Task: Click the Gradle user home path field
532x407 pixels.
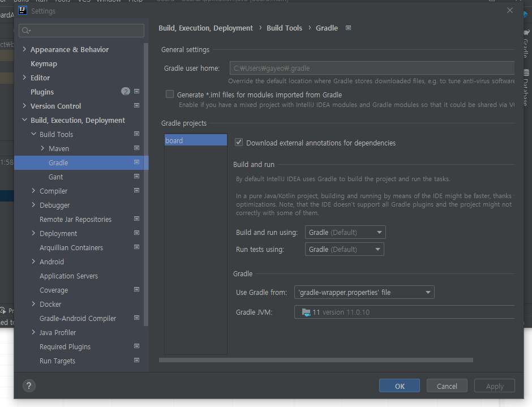Action: tap(372, 68)
